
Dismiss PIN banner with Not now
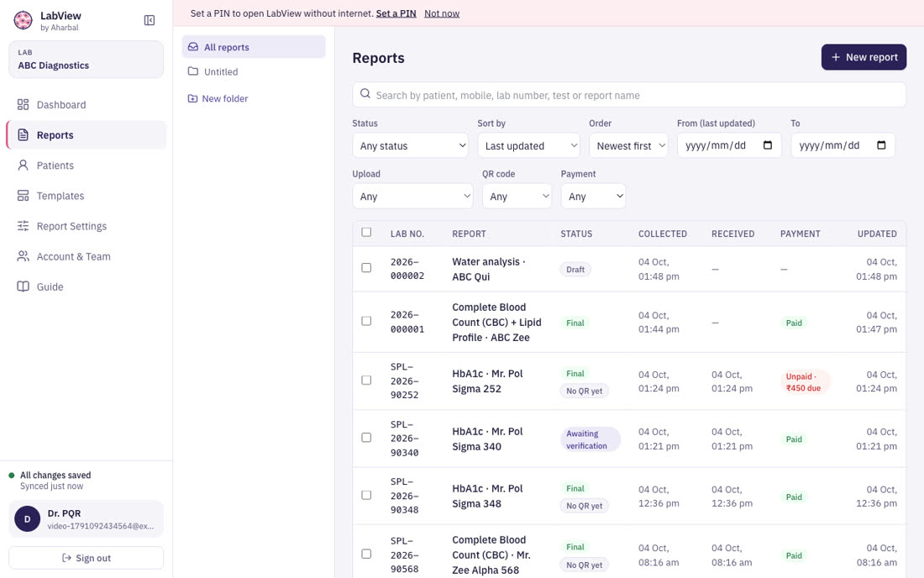coord(442,13)
